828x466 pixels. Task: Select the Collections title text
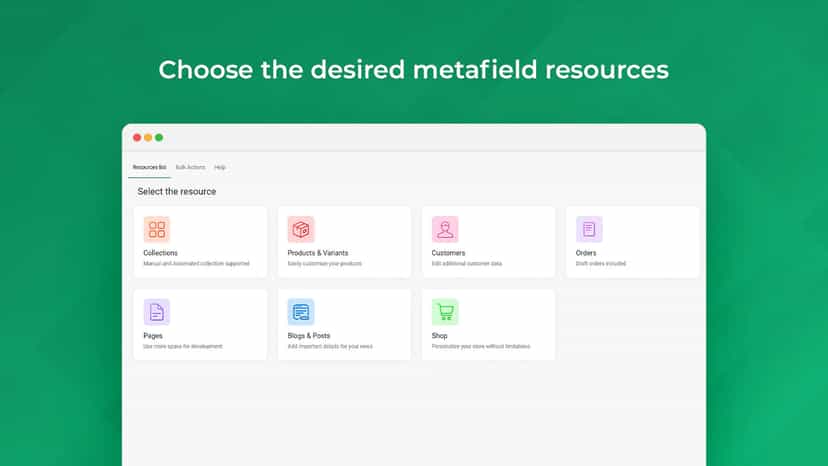tap(161, 253)
